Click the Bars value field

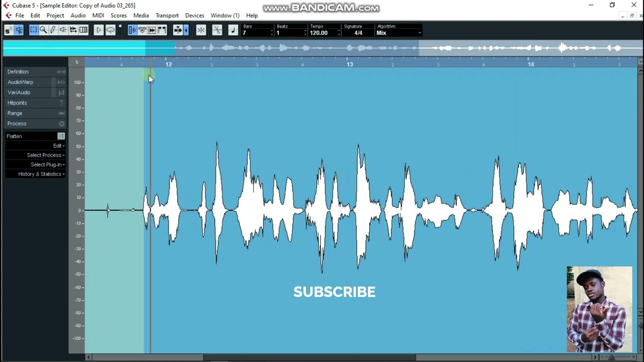(255, 33)
